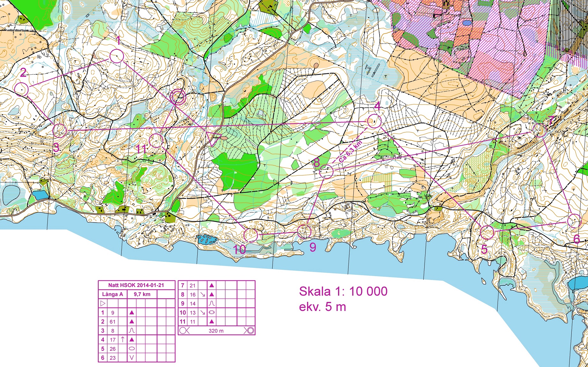Image resolution: width=588 pixels, height=367 pixels.
Task: Click control circle 1 on the map
Action: click(117, 56)
